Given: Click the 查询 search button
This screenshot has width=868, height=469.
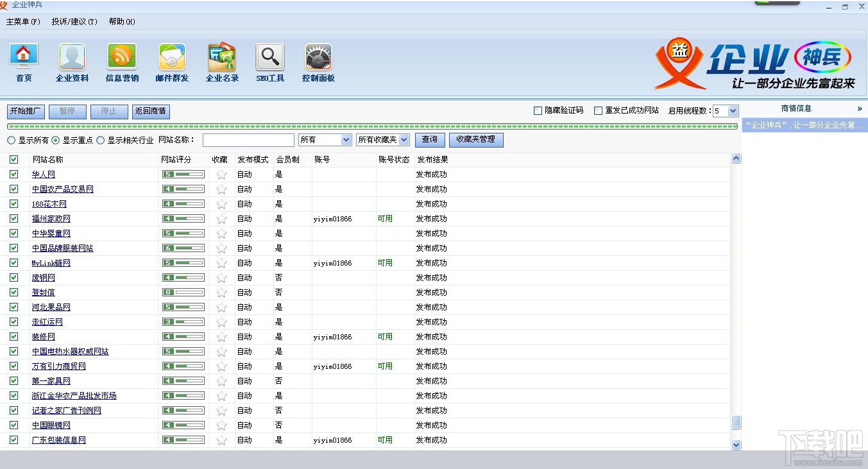Looking at the screenshot, I should pyautogui.click(x=430, y=140).
